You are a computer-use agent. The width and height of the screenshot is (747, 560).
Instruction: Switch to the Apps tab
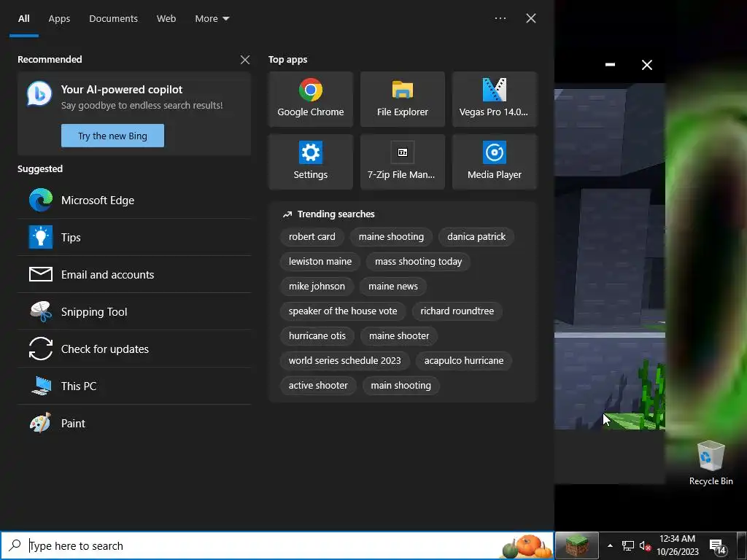(x=59, y=18)
